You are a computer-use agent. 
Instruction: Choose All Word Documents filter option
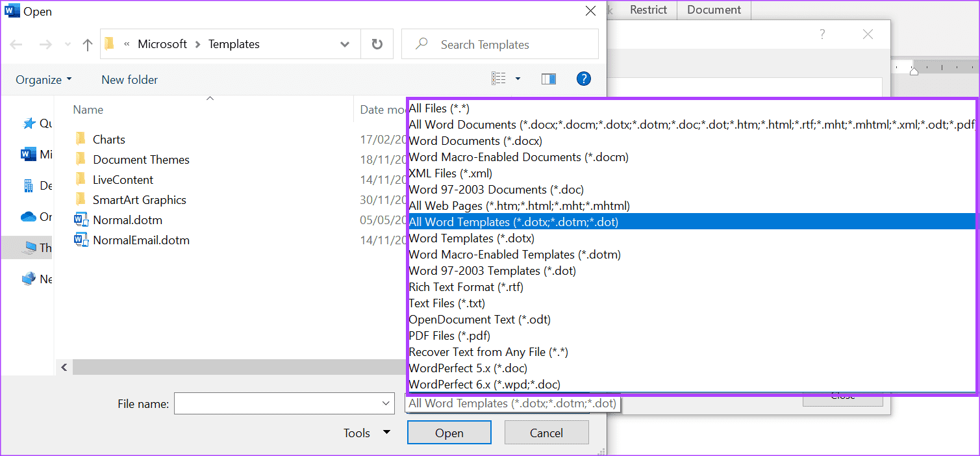[692, 125]
